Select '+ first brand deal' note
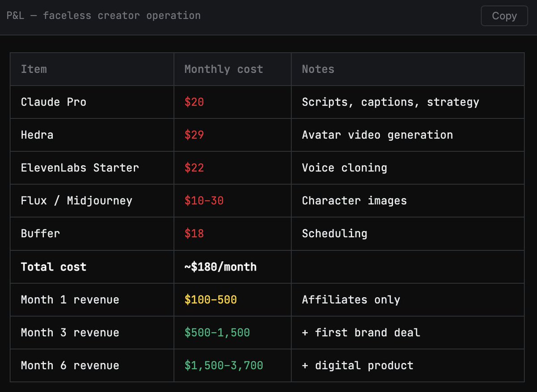Image resolution: width=537 pixels, height=392 pixels. [x=361, y=333]
